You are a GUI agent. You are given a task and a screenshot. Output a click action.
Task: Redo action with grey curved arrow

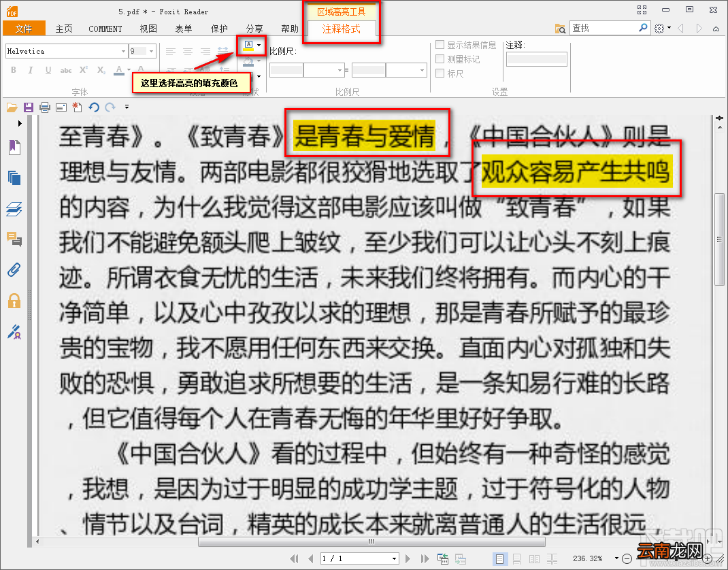110,107
